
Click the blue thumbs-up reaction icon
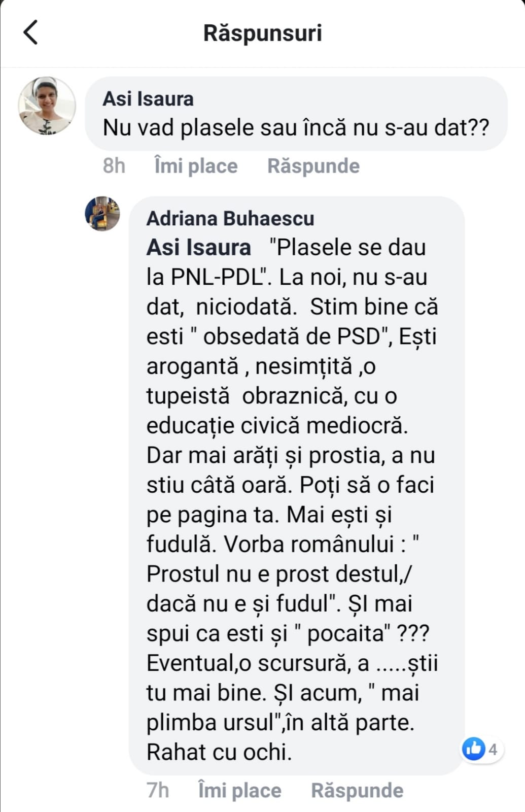pos(474,749)
